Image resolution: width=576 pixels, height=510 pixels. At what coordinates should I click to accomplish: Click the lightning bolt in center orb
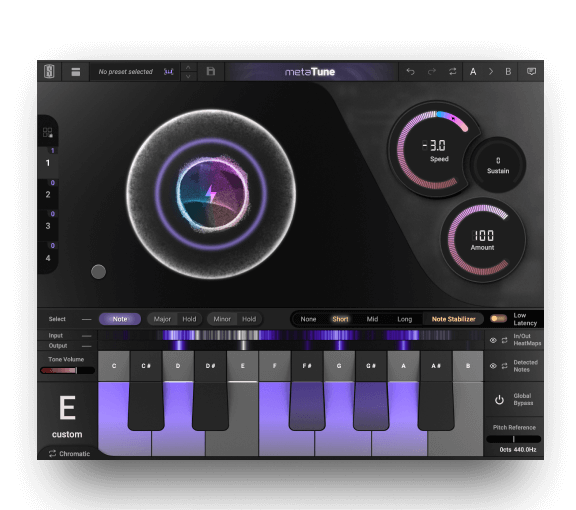coord(210,194)
